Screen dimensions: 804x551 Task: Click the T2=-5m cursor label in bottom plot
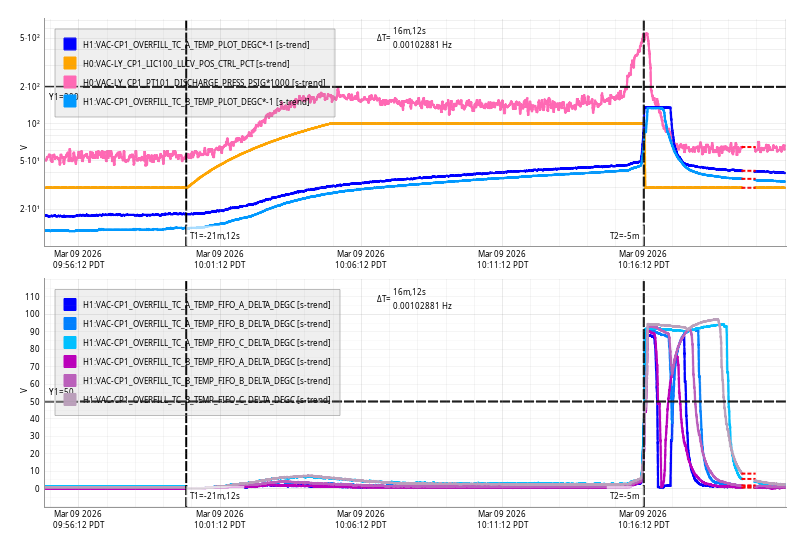point(624,496)
